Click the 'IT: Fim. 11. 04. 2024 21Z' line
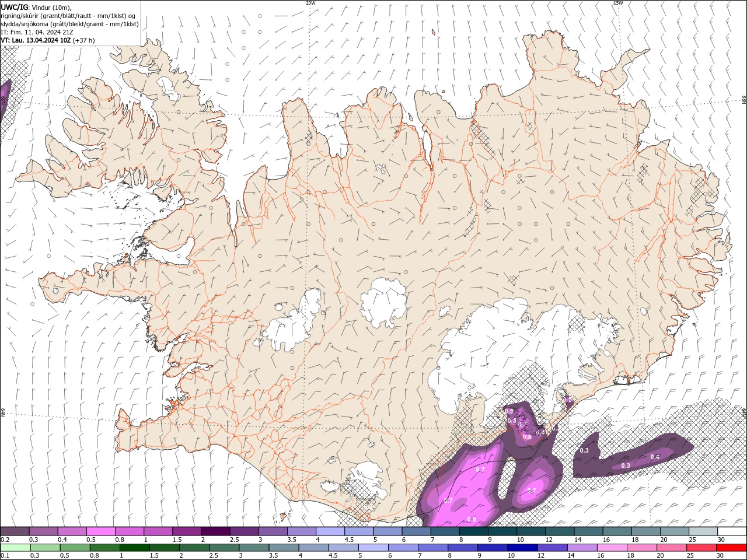Image resolution: width=747 pixels, height=560 pixels. [36, 32]
